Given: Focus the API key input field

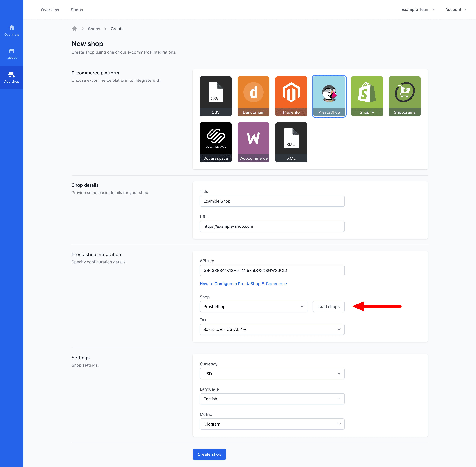Looking at the screenshot, I should (272, 270).
